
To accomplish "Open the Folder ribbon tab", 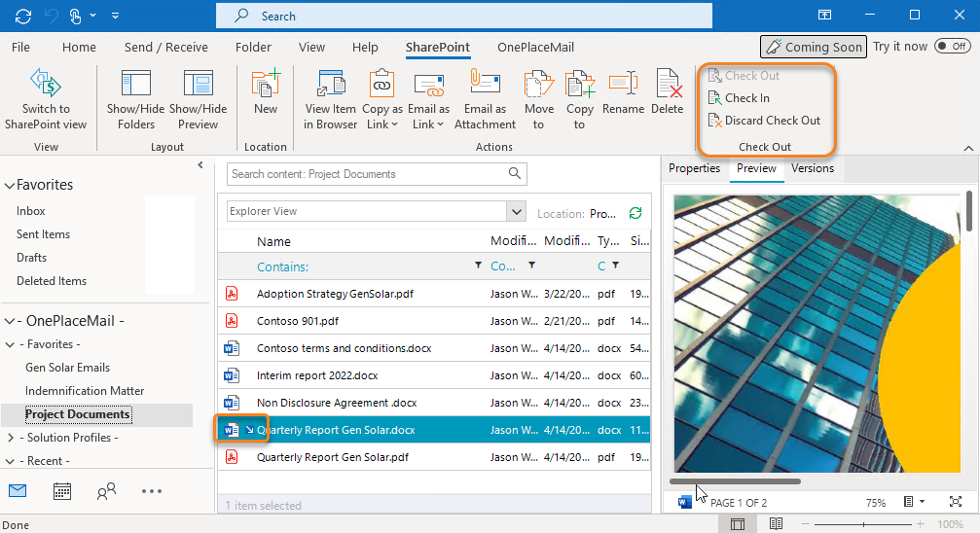I will 253,47.
